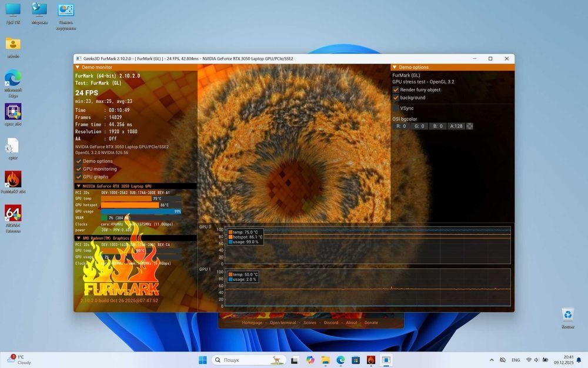
Task: Disable the Render furry object checkbox
Action: (396, 89)
